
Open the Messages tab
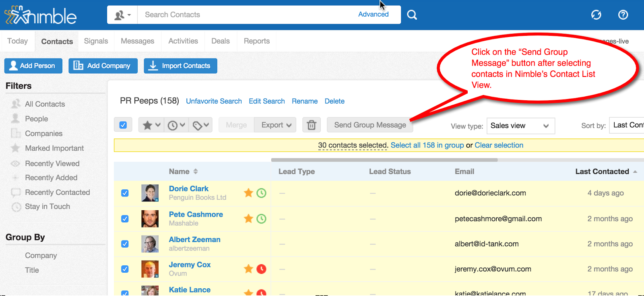click(138, 41)
